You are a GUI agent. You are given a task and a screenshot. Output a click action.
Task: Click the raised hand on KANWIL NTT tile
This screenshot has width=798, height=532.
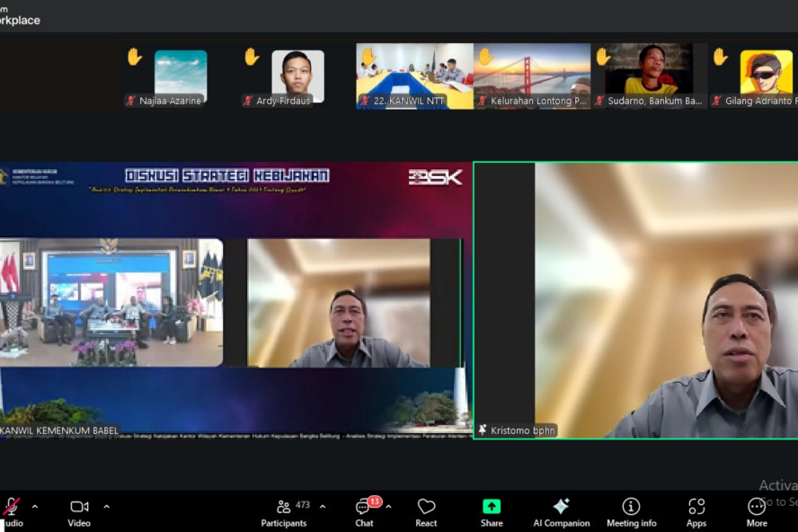pyautogui.click(x=368, y=57)
